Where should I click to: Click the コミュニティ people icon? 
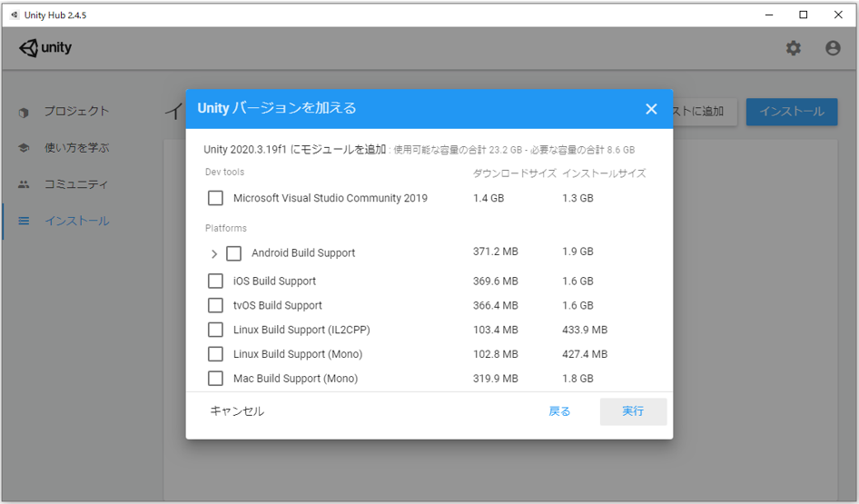pos(24,184)
